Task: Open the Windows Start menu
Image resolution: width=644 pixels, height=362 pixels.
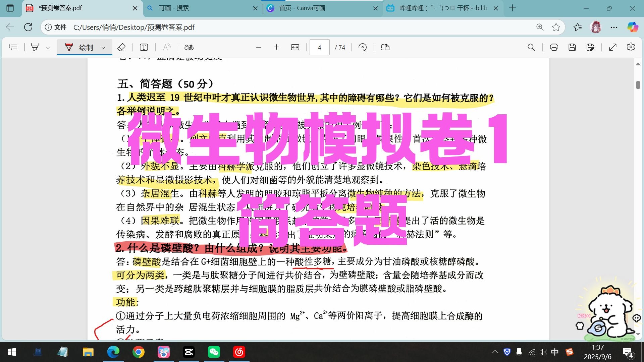Action: (12, 352)
